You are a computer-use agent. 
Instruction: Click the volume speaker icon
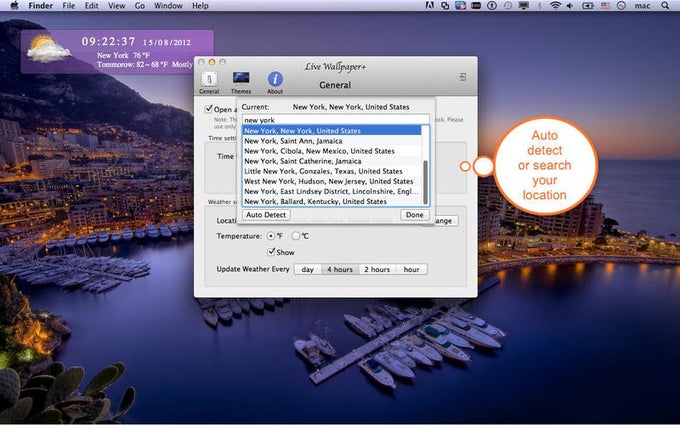tap(570, 6)
